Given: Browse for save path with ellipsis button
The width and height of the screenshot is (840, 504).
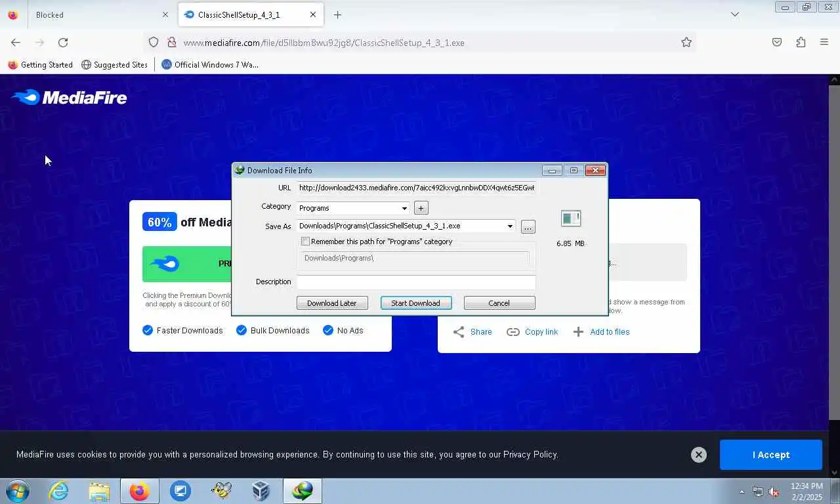Looking at the screenshot, I should click(x=528, y=227).
